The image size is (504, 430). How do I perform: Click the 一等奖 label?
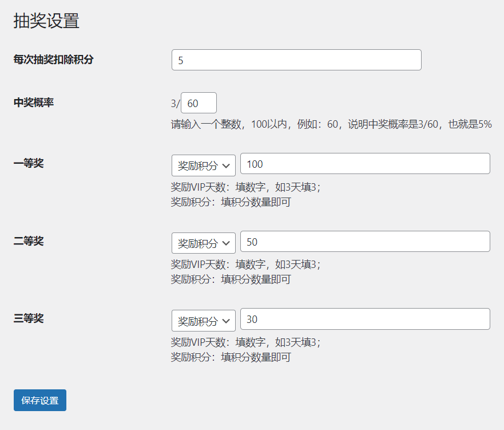tap(28, 163)
